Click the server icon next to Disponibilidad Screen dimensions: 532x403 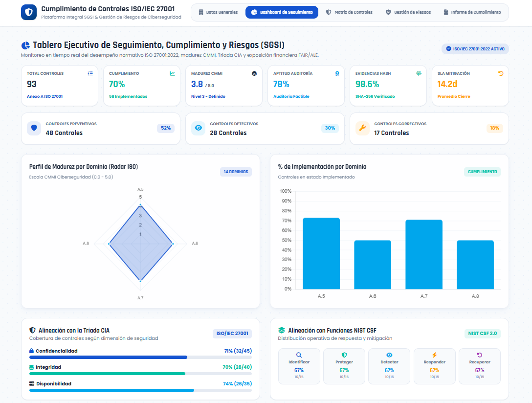[x=32, y=383]
